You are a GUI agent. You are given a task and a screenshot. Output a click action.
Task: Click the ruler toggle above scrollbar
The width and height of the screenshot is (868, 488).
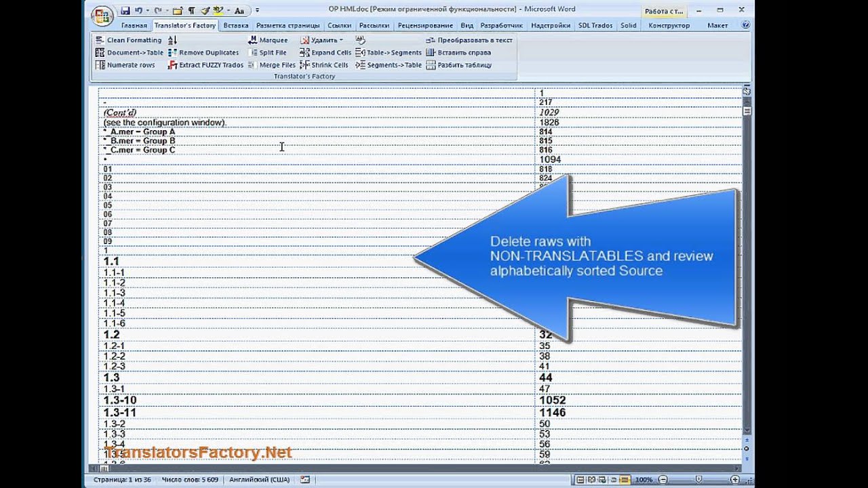[x=747, y=91]
